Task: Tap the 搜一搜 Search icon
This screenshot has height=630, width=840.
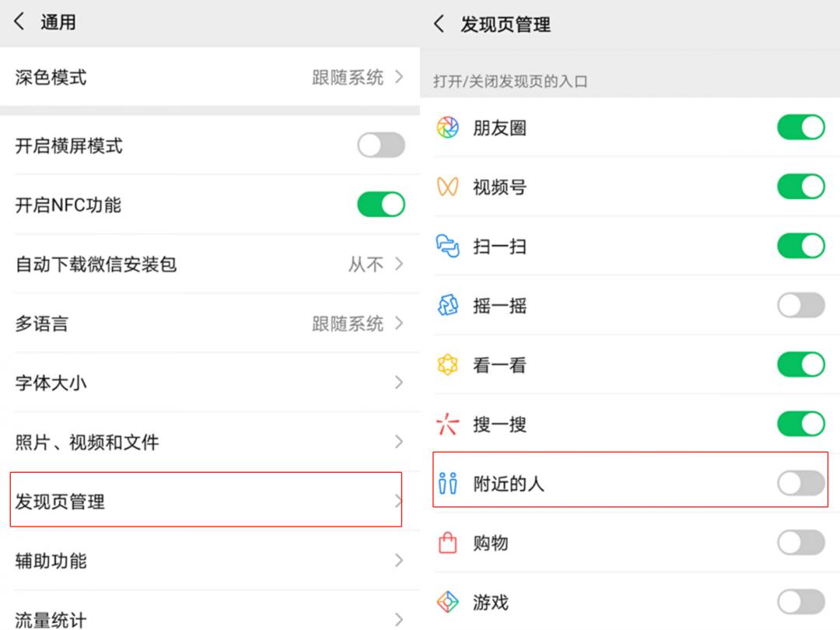Action: [447, 425]
